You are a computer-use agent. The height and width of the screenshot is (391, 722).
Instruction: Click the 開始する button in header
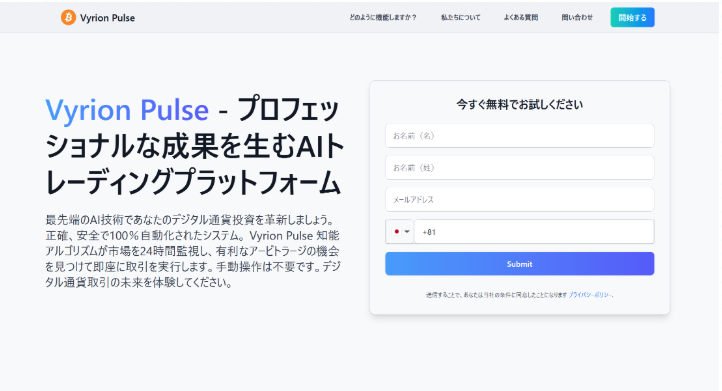pos(632,18)
